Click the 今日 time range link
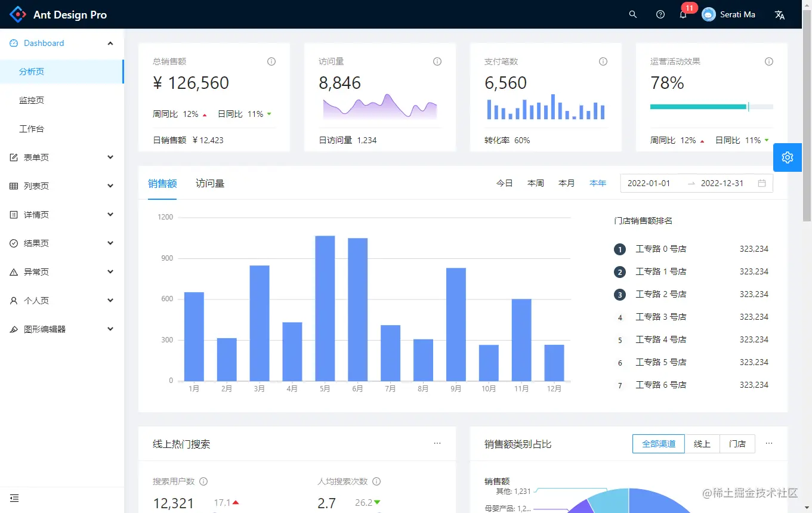Screen dimensions: 812x513 pos(505,183)
